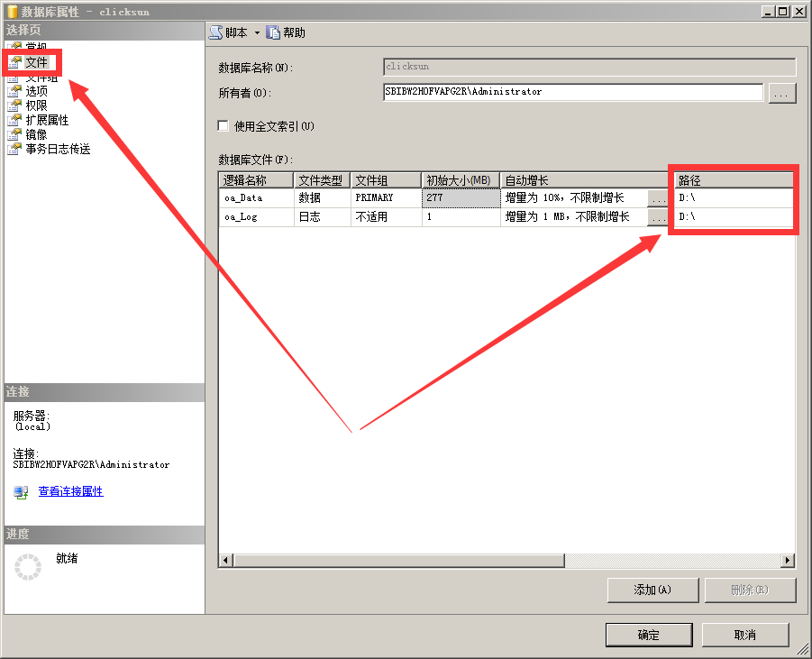Viewport: 812px width, 659px height.
Task: Select the 事务日志传送 page icon
Action: coord(14,149)
